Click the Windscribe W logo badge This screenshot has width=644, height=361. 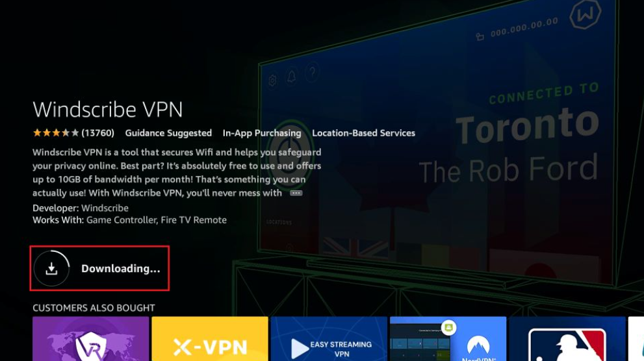[x=586, y=15]
